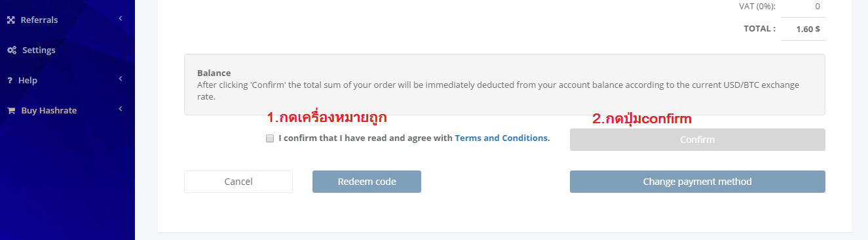The height and width of the screenshot is (240, 868).
Task: Expand the Buy Hashrate chevron
Action: (x=121, y=110)
